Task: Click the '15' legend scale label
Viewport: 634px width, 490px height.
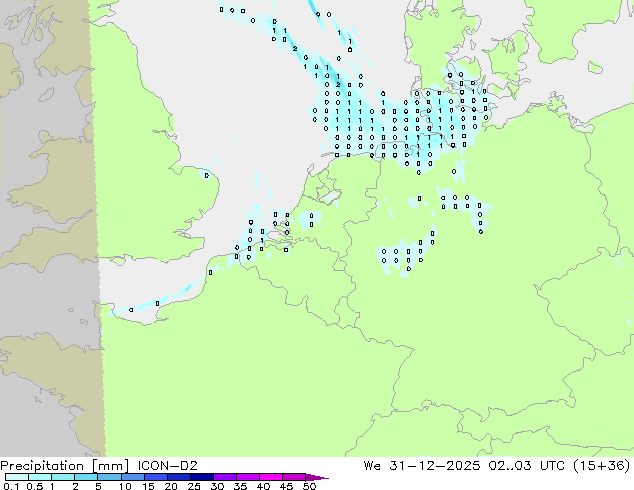Action: [148, 486]
